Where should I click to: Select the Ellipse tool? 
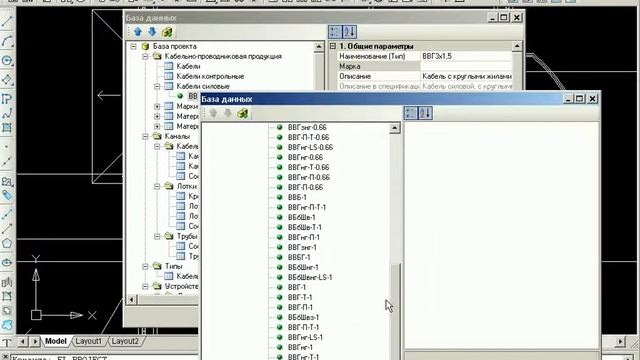click(7, 262)
